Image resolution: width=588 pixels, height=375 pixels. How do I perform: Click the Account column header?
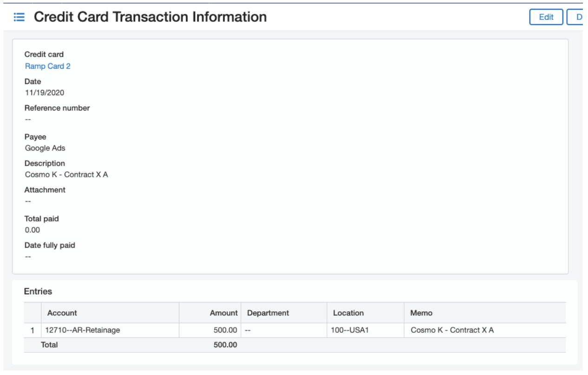point(110,313)
